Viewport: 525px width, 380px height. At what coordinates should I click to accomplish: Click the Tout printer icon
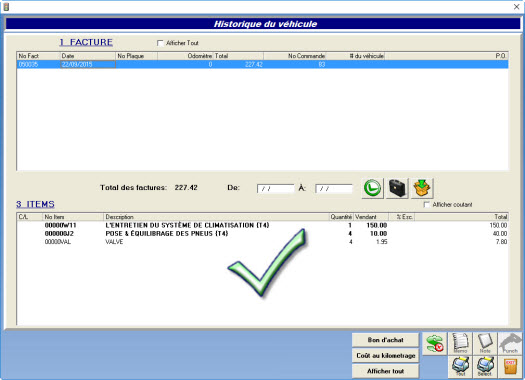click(x=460, y=367)
